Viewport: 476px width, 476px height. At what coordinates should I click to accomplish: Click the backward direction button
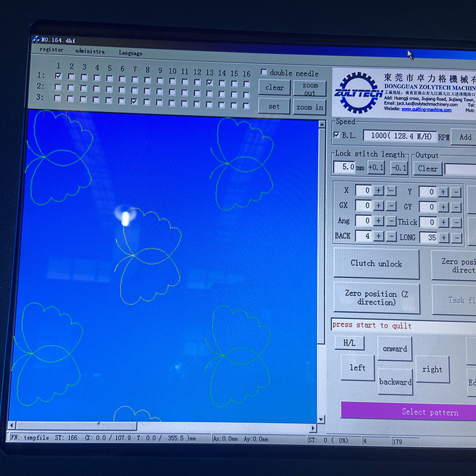tap(395, 382)
